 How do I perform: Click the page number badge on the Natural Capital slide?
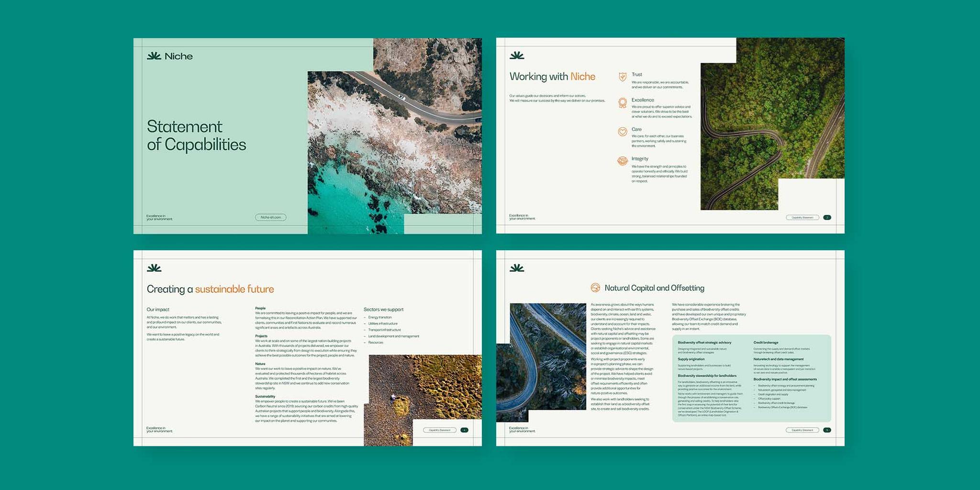(x=827, y=430)
